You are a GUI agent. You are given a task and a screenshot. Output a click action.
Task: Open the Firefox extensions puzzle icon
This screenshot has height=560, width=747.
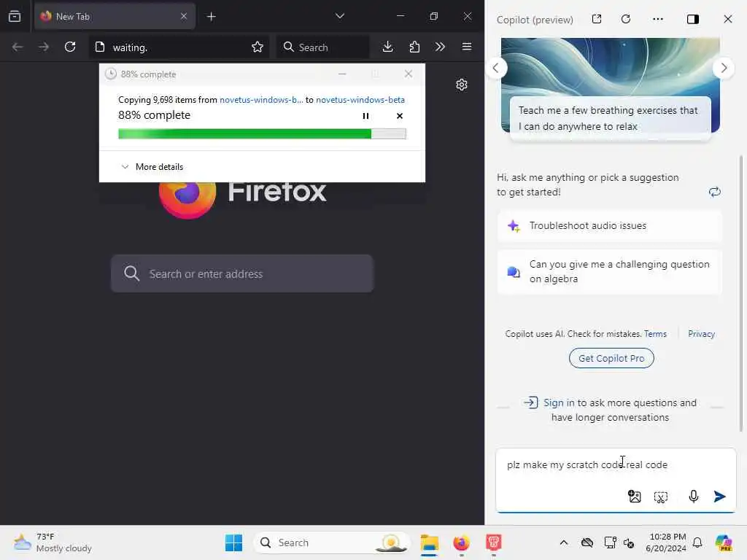(414, 47)
